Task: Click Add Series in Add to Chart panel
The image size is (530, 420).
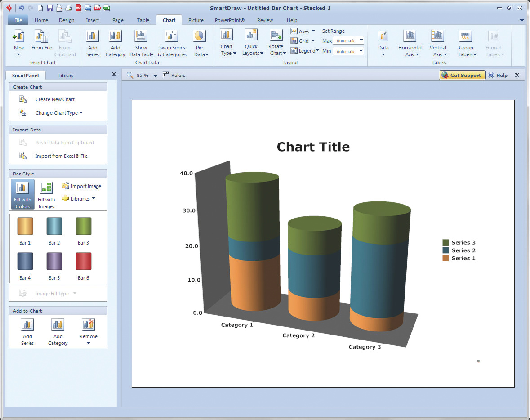Action: point(27,332)
